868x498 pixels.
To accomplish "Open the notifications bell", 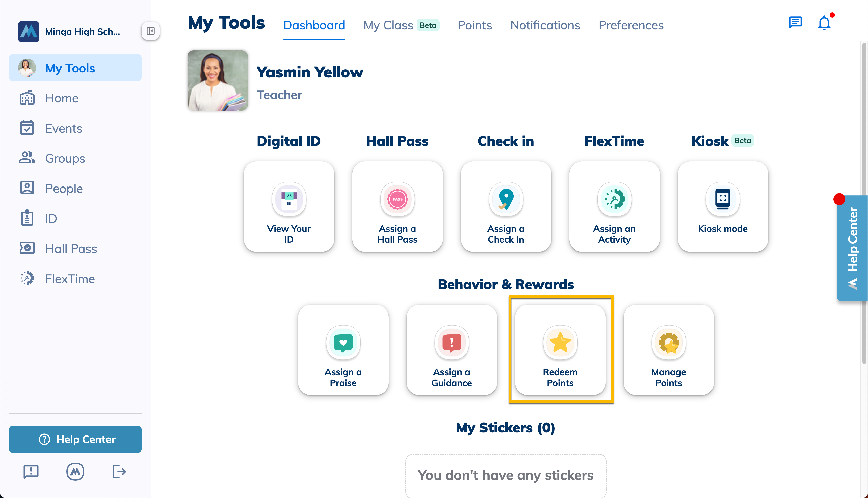I will (x=824, y=23).
